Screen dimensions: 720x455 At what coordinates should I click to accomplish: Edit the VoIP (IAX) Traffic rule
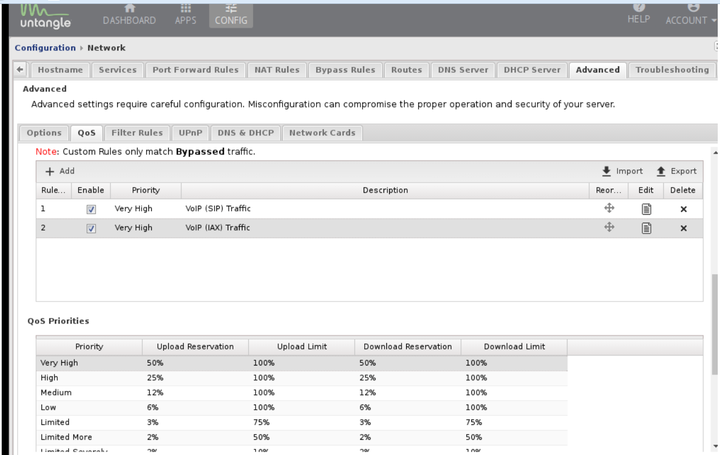pos(646,228)
